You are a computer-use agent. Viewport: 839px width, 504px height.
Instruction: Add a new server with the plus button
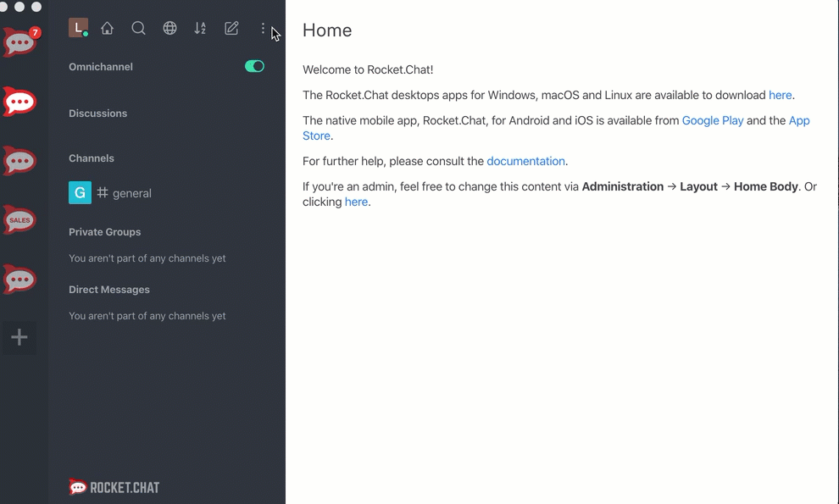pyautogui.click(x=19, y=337)
